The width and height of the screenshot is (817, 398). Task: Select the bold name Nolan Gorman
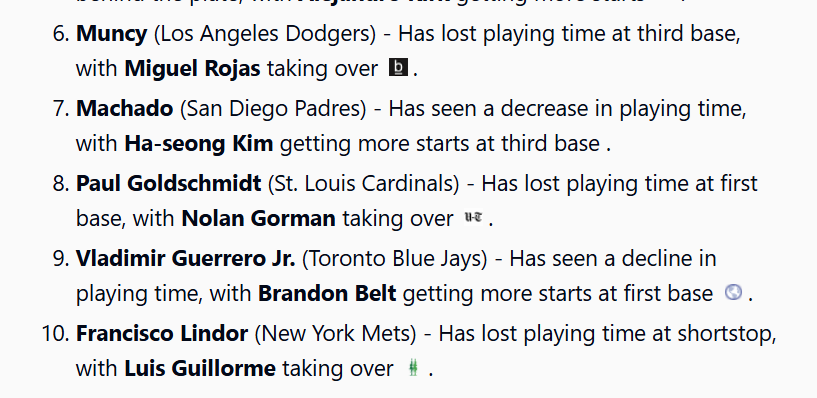[x=258, y=219]
